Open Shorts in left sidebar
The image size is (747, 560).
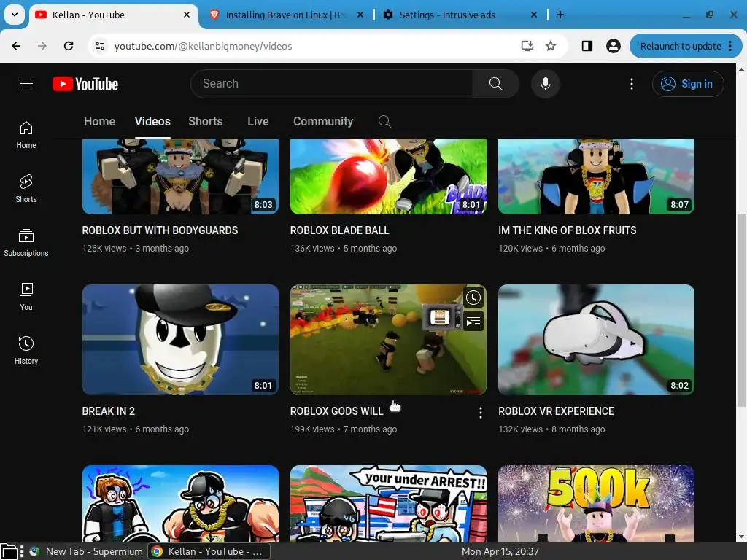pyautogui.click(x=26, y=189)
